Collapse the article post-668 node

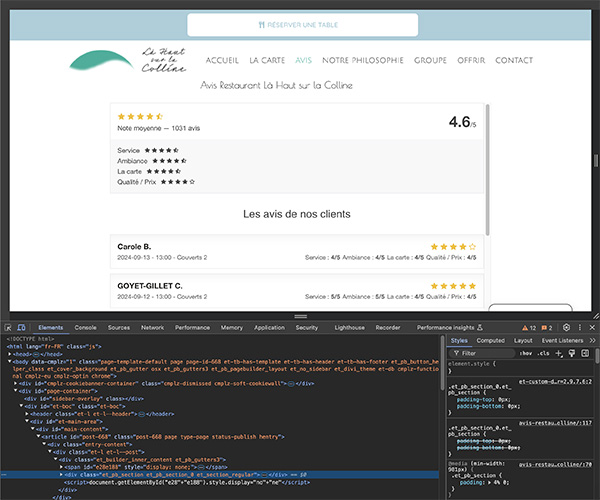pyautogui.click(x=38, y=436)
